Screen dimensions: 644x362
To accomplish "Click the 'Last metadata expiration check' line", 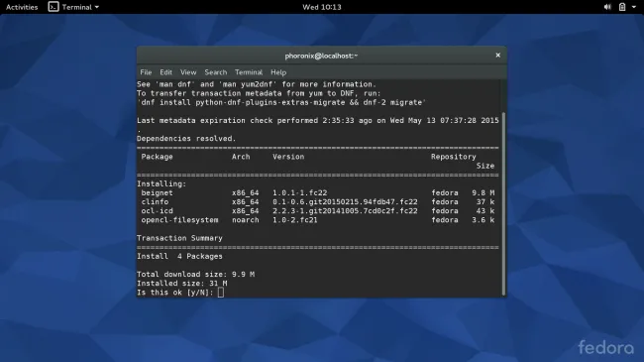I will click(x=318, y=120).
